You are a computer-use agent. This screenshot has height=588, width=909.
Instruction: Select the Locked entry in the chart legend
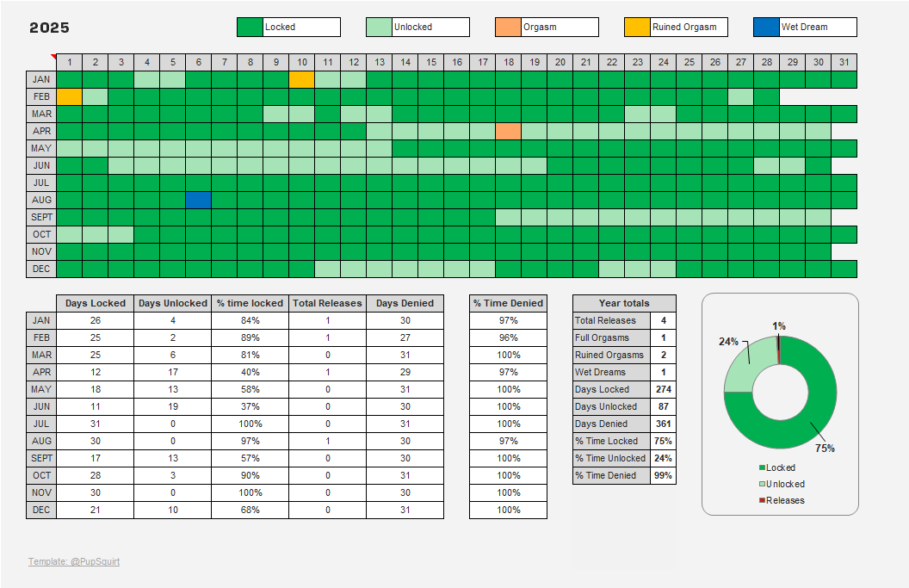pos(776,468)
